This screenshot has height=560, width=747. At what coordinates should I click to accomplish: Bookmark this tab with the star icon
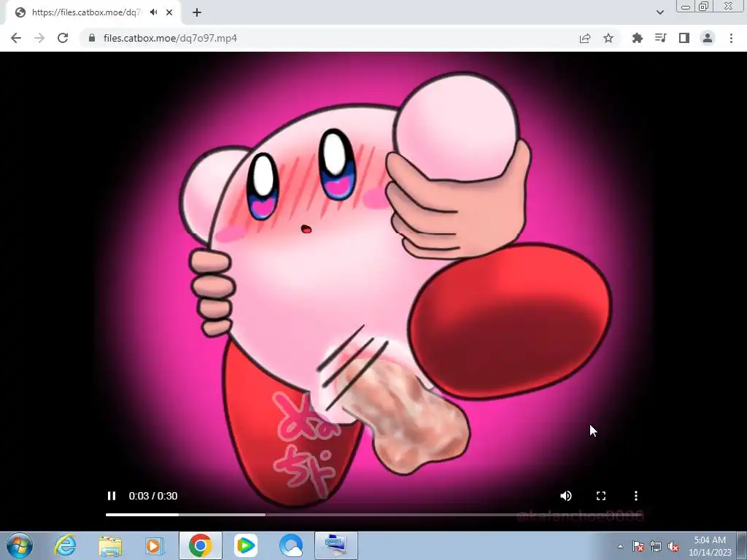pyautogui.click(x=608, y=38)
